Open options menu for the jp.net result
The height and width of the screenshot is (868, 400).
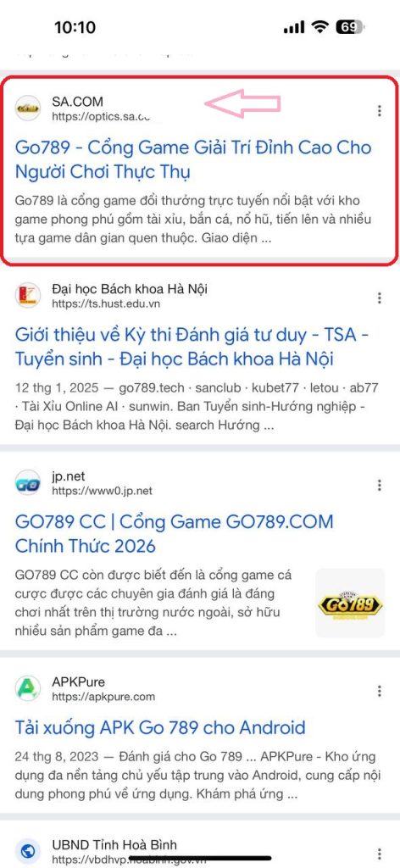(x=380, y=485)
